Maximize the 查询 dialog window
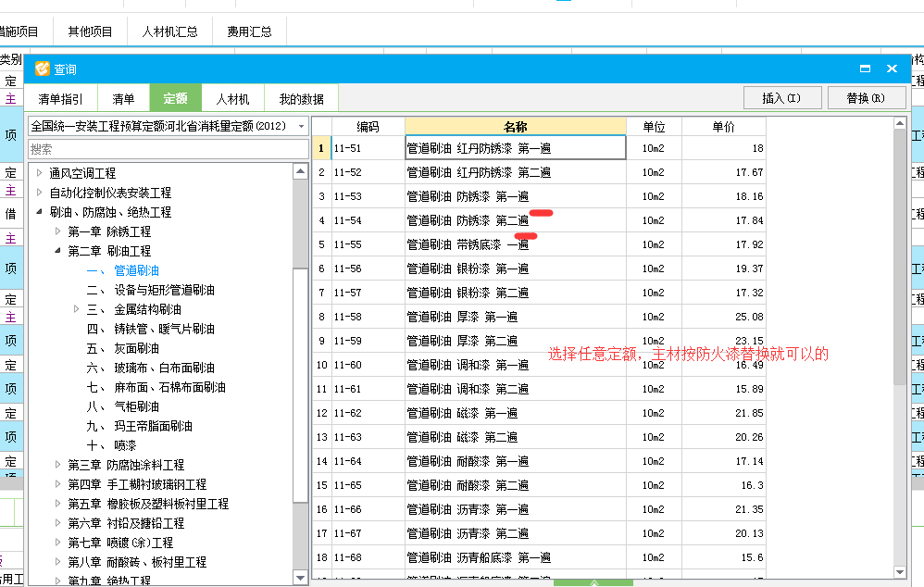924x587 pixels. [865, 69]
